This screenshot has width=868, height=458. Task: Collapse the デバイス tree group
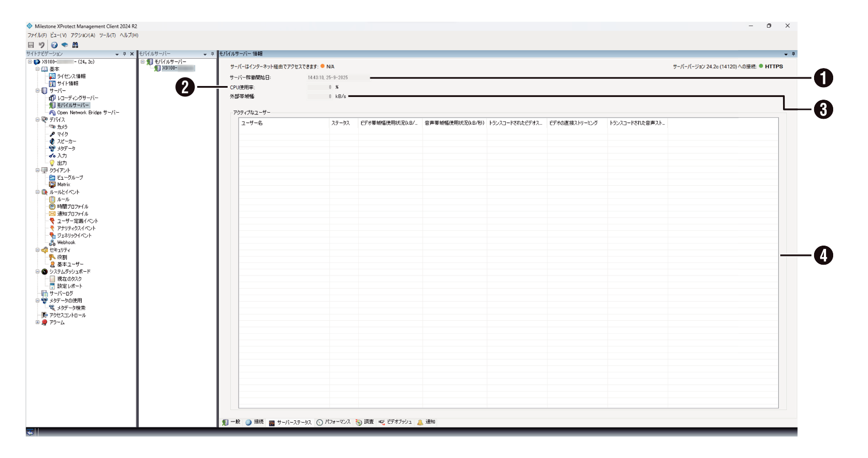pos(38,120)
